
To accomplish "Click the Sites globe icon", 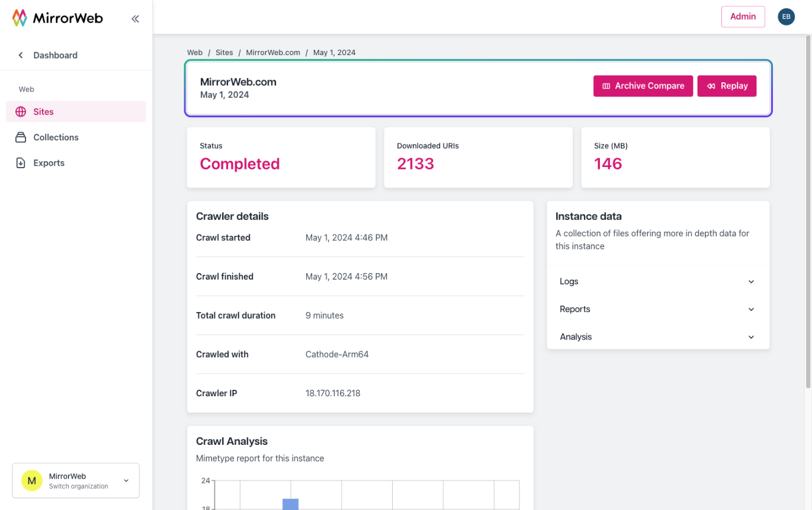I will coord(21,111).
